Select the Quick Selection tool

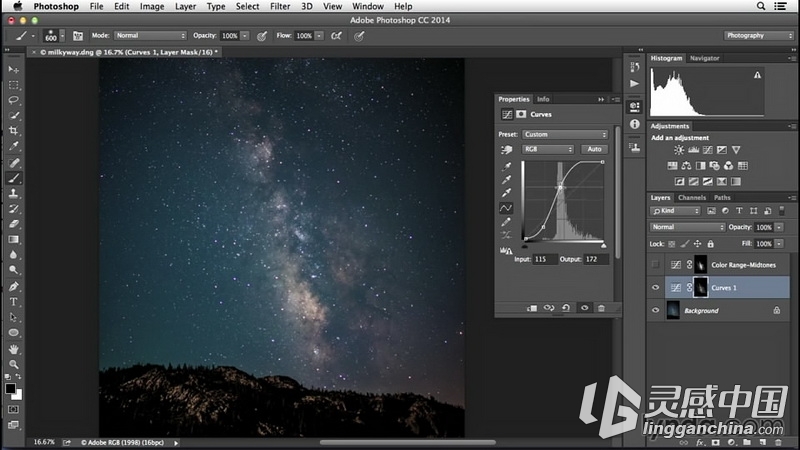click(x=14, y=115)
